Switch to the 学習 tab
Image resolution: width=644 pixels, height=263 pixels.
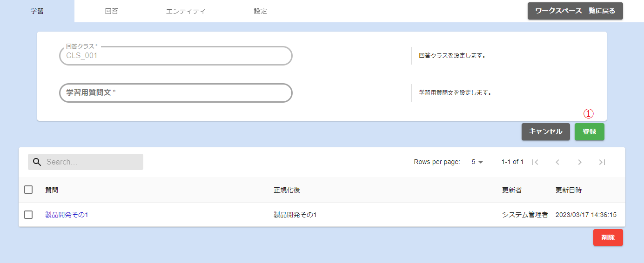(37, 11)
